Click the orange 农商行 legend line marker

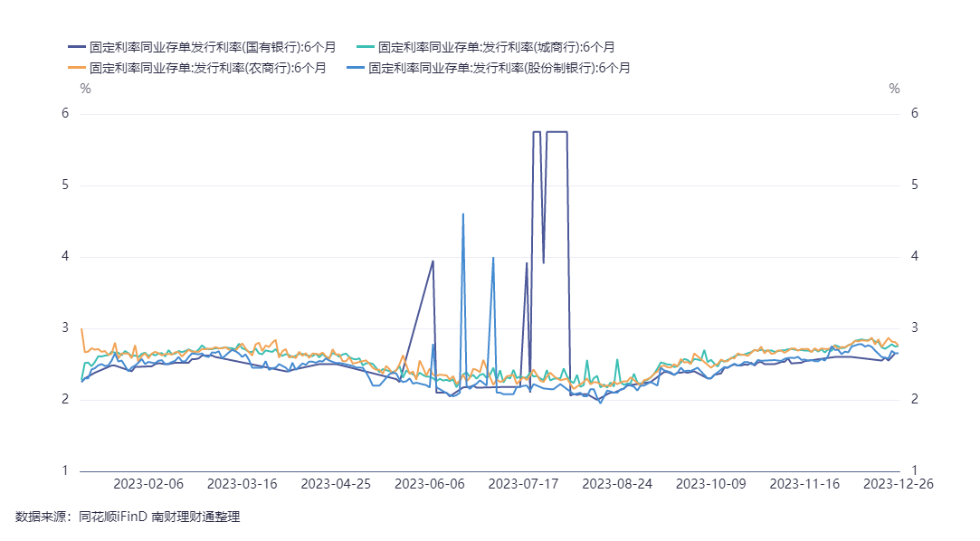click(x=77, y=68)
